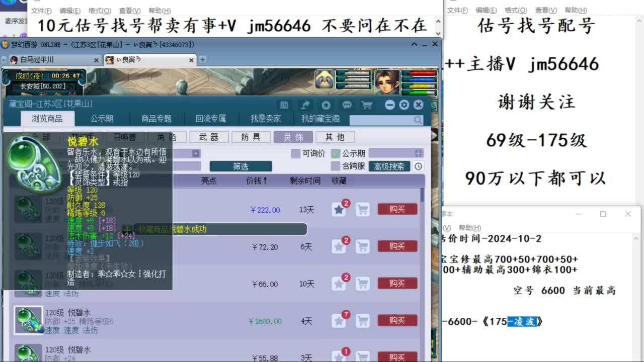The width and height of the screenshot is (644, 362).
Task: Click the character portrait avatar in game HUD
Action: click(x=386, y=81)
